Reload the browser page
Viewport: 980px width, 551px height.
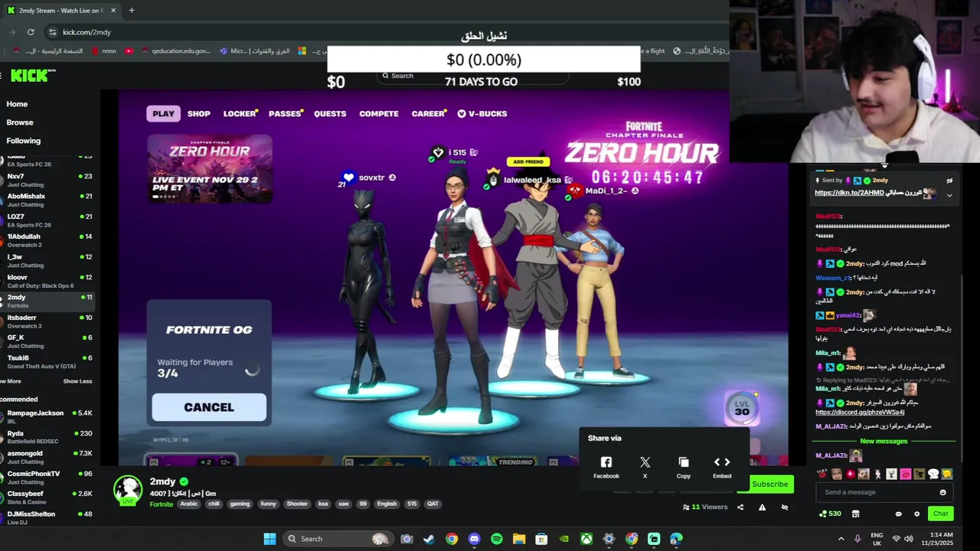31,32
